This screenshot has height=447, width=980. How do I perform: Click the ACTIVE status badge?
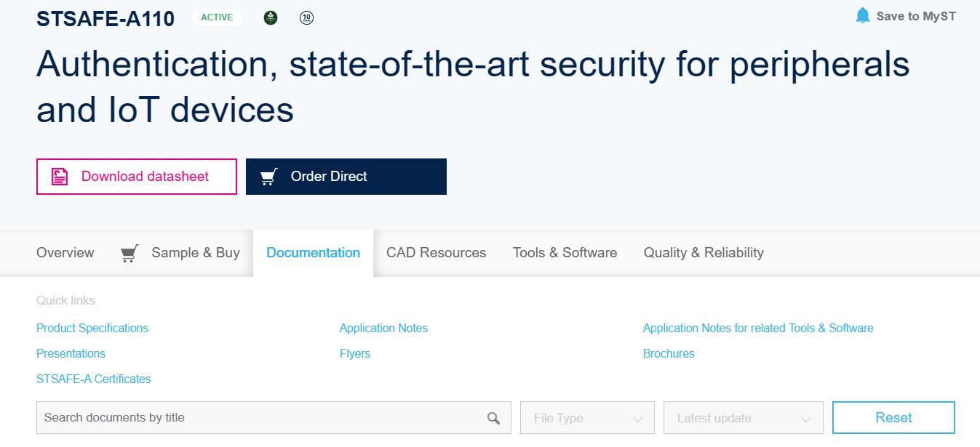tap(216, 17)
